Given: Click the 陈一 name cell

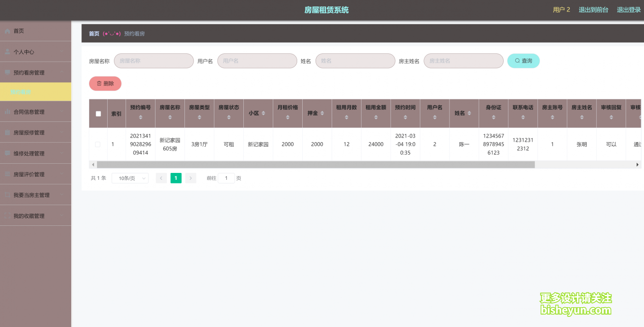Looking at the screenshot, I should pos(464,144).
